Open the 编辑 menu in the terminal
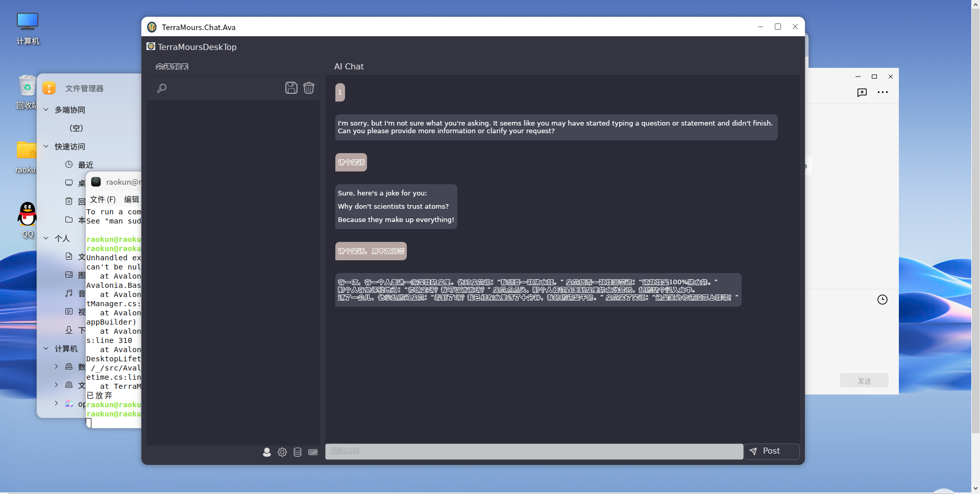The width and height of the screenshot is (980, 494). click(x=132, y=200)
